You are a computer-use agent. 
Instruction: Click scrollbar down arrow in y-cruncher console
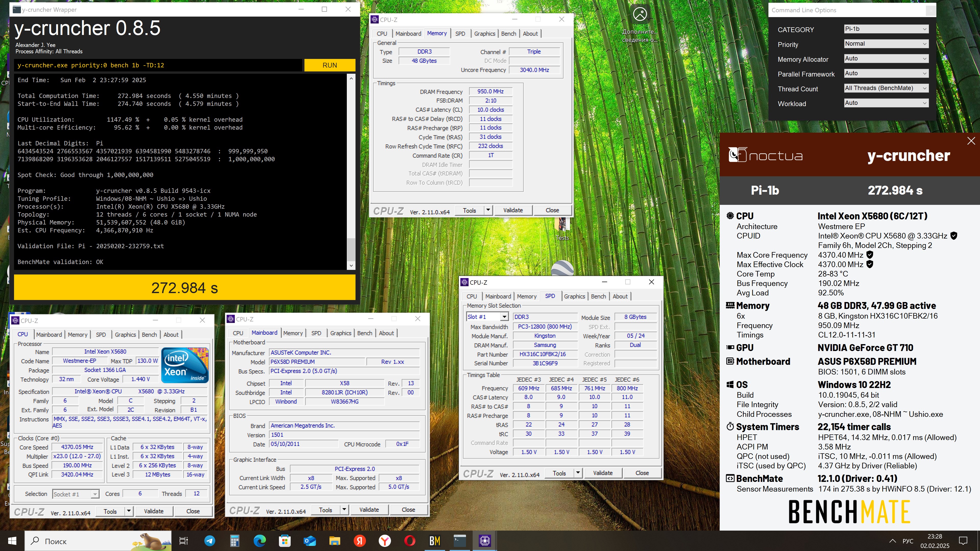click(x=351, y=266)
